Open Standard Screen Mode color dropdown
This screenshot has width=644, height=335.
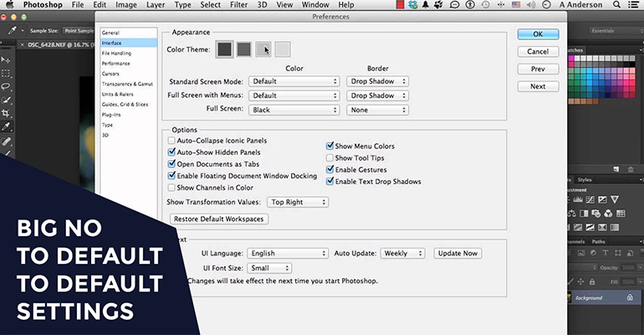(x=294, y=81)
